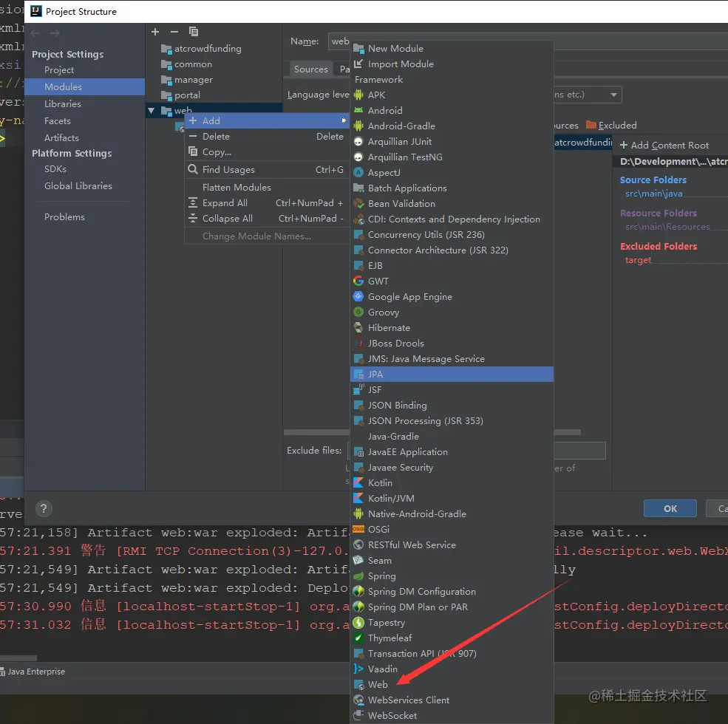The width and height of the screenshot is (728, 724).
Task: Choose Collapse All menu entry
Action: [267, 219]
